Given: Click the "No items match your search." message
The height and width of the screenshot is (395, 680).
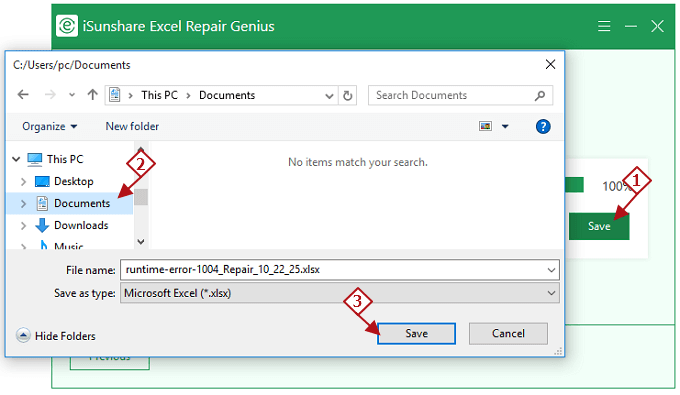Looking at the screenshot, I should coord(358,162).
